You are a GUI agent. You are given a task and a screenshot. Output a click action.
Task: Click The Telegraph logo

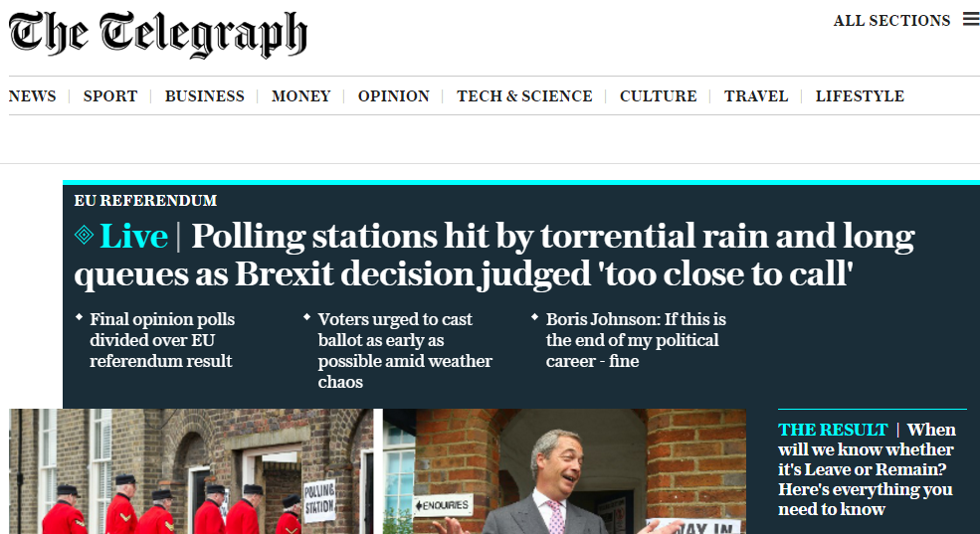pyautogui.click(x=157, y=35)
